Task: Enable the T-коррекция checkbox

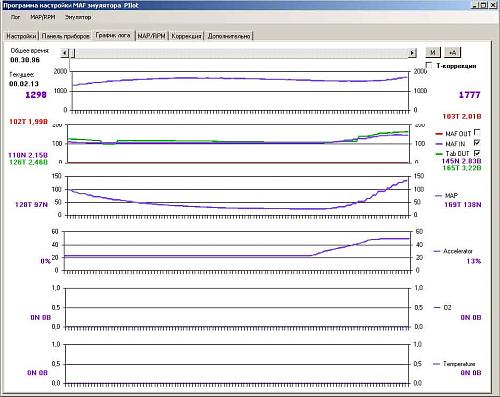Action: pyautogui.click(x=429, y=65)
